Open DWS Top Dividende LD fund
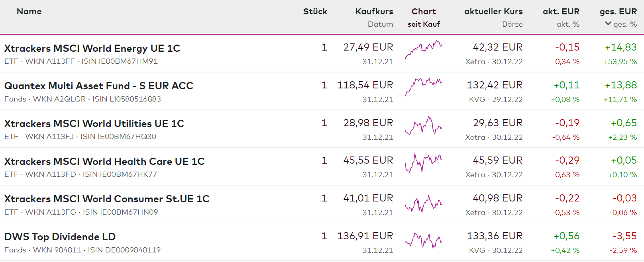This screenshot has width=644, height=262. 60,237
